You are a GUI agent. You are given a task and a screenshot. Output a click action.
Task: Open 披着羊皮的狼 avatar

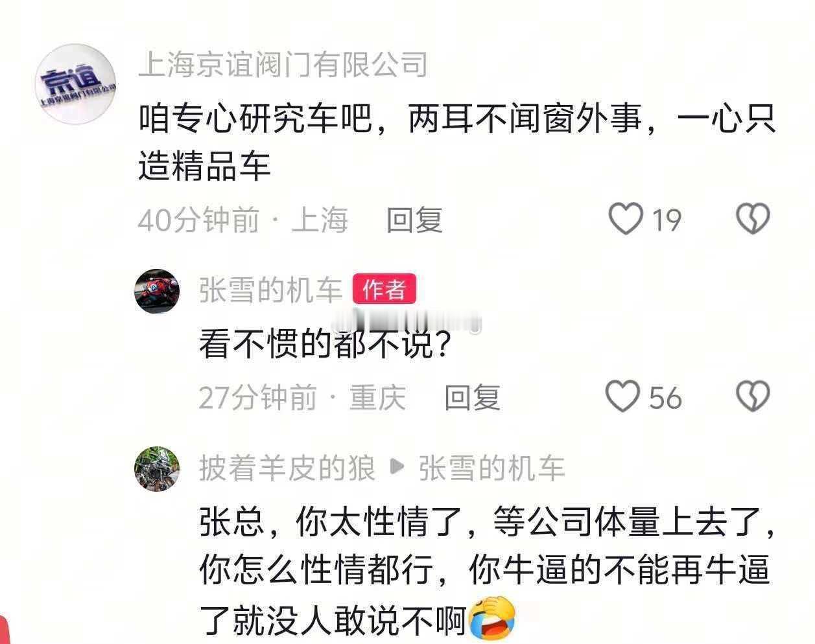[157, 468]
